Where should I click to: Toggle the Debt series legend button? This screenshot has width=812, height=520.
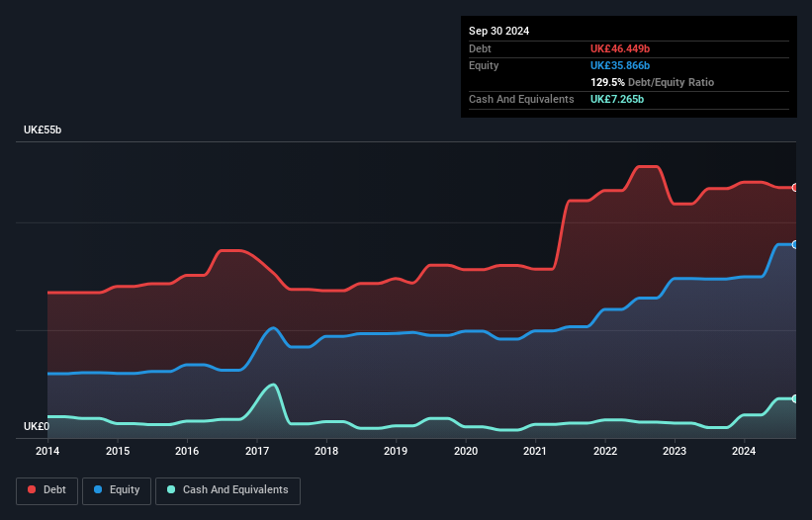pos(47,490)
